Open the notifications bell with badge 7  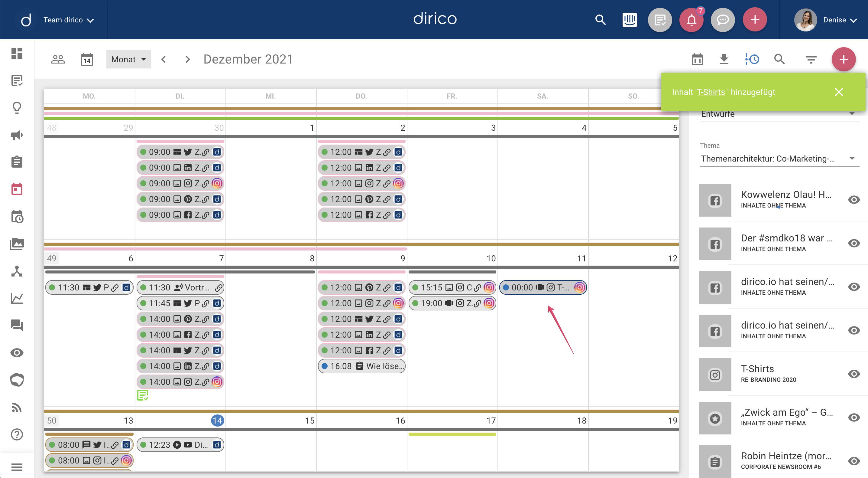[x=691, y=20]
